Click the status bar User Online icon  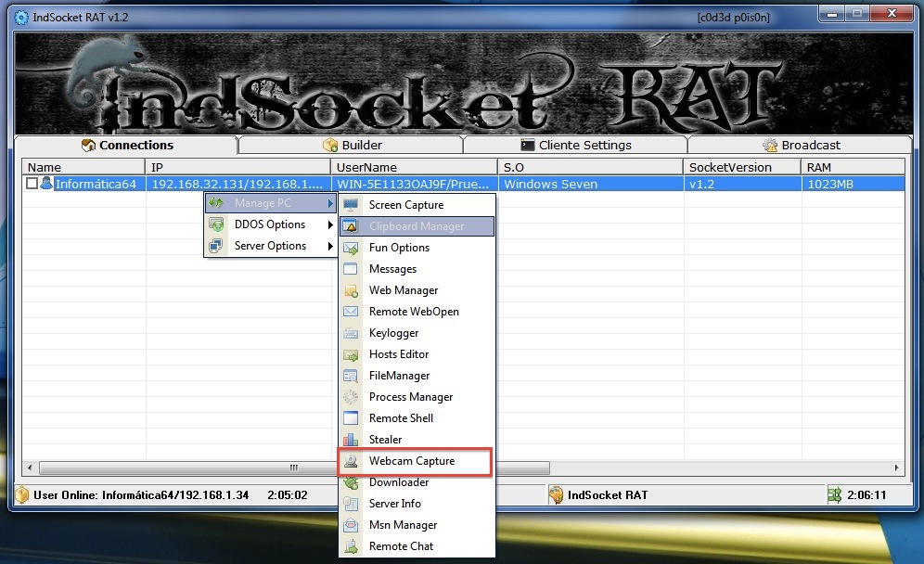[x=22, y=494]
